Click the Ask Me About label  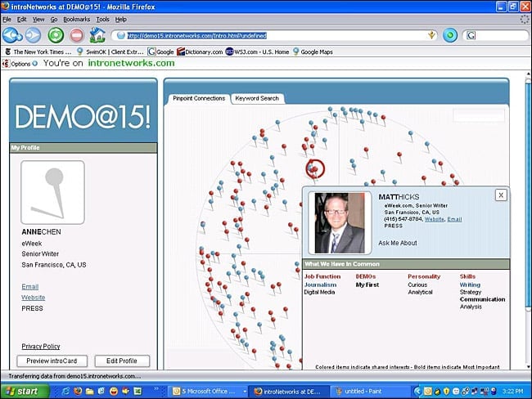coord(398,243)
